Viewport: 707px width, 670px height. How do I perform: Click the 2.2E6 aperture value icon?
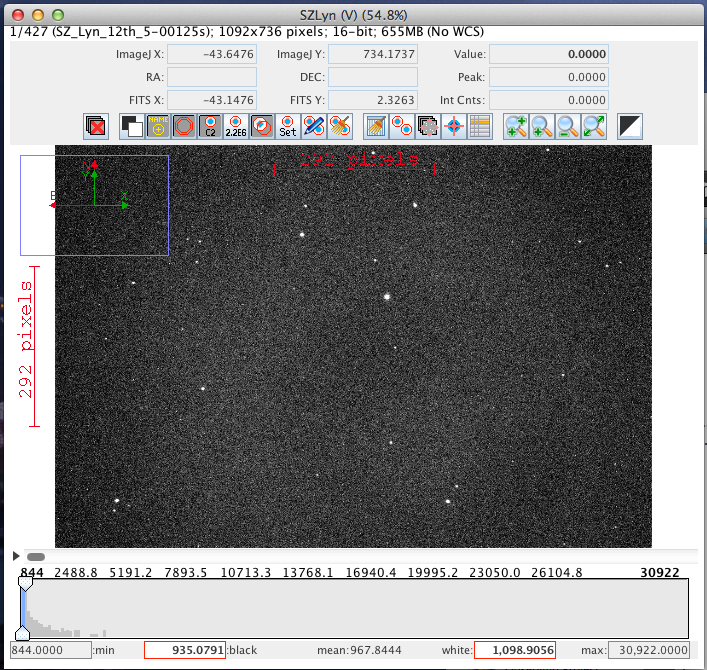tap(236, 126)
